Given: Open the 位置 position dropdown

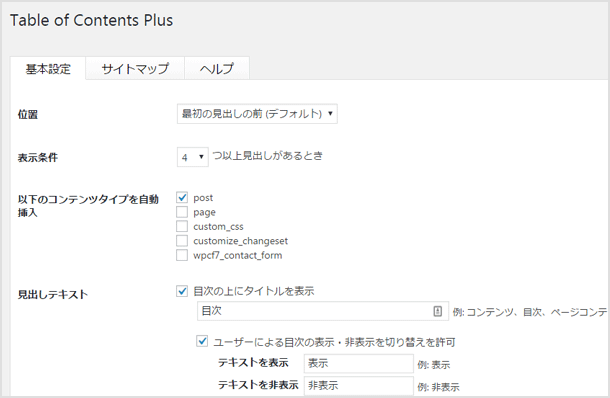Looking at the screenshot, I should (x=257, y=114).
